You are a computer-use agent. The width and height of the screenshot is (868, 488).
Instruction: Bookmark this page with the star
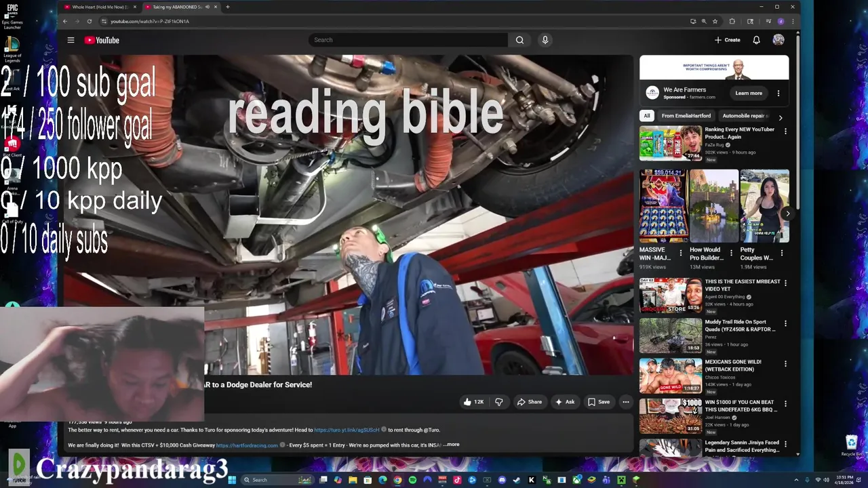pyautogui.click(x=715, y=21)
